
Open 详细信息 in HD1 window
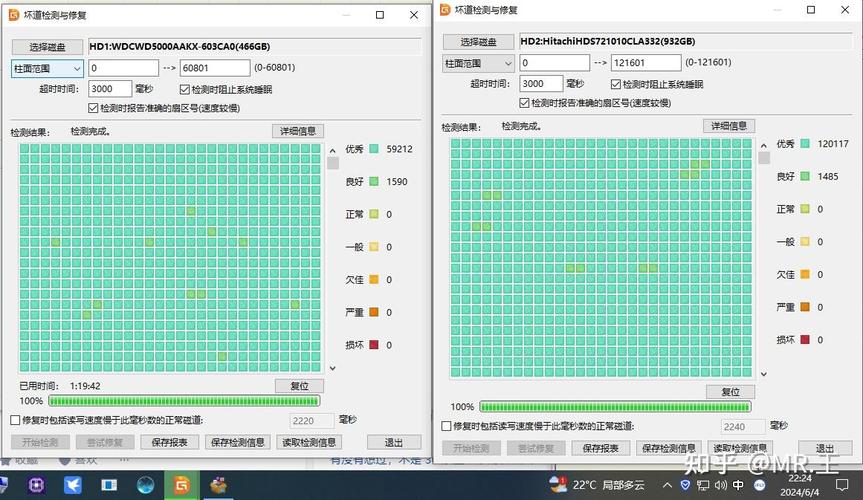(298, 131)
